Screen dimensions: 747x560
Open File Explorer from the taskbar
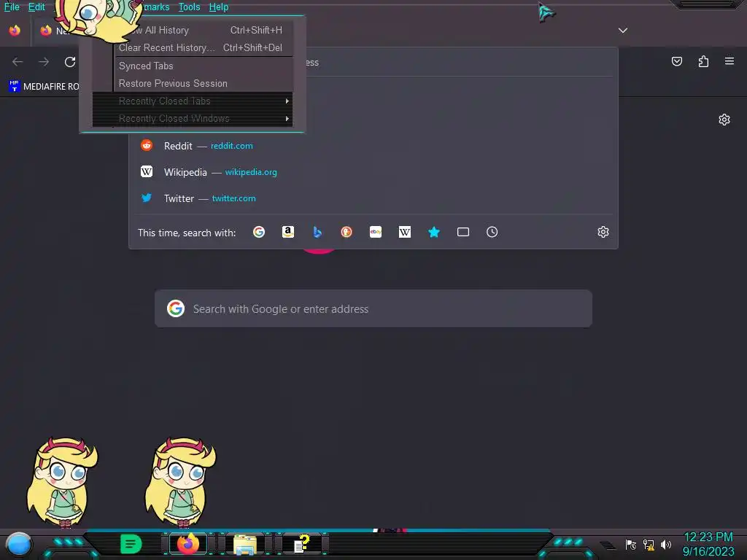(245, 544)
